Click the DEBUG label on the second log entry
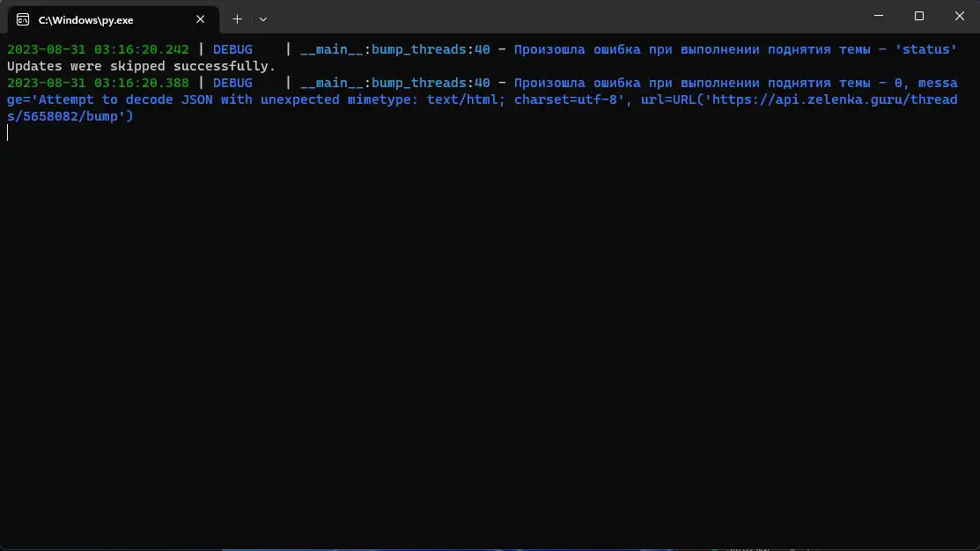 232,83
